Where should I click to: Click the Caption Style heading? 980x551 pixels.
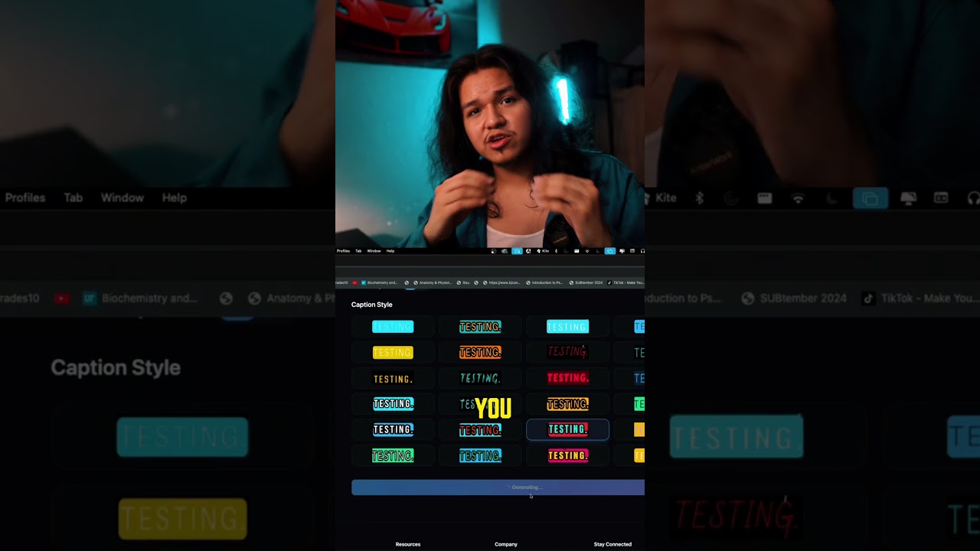point(371,305)
